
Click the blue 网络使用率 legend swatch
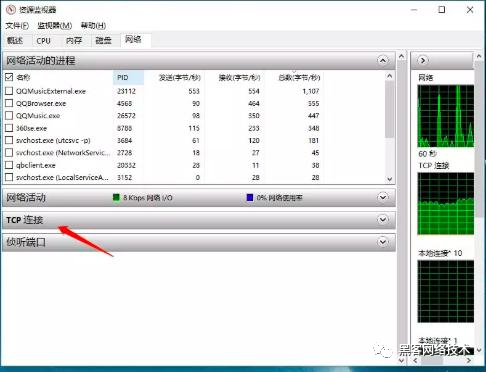point(250,198)
